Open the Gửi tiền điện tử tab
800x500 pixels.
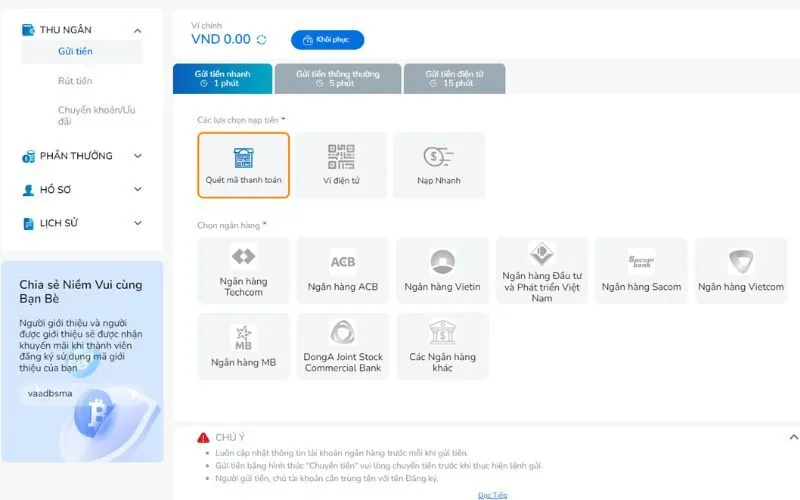tap(456, 78)
